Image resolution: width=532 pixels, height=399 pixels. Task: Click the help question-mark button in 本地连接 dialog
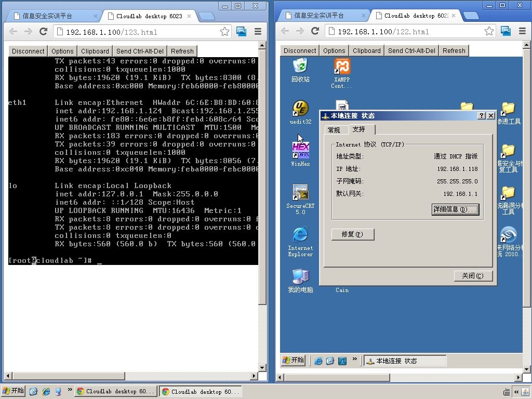(481, 116)
